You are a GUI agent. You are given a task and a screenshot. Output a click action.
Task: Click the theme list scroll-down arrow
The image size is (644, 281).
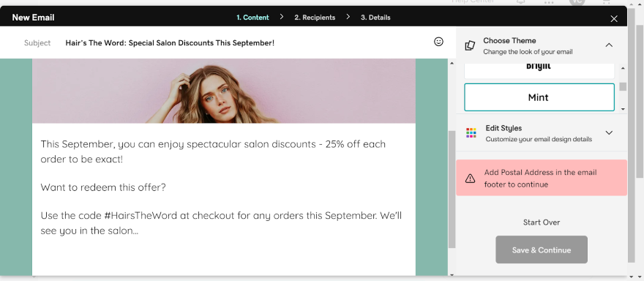pyautogui.click(x=623, y=109)
